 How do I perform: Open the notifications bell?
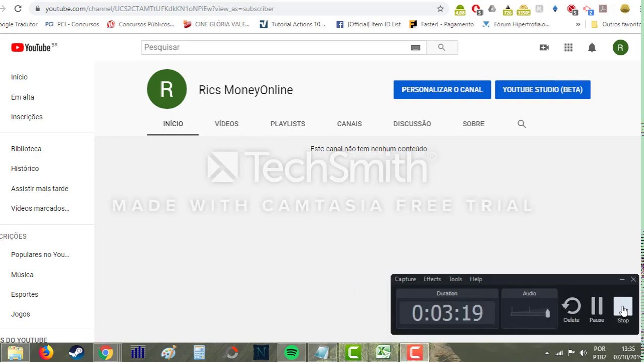tap(592, 47)
